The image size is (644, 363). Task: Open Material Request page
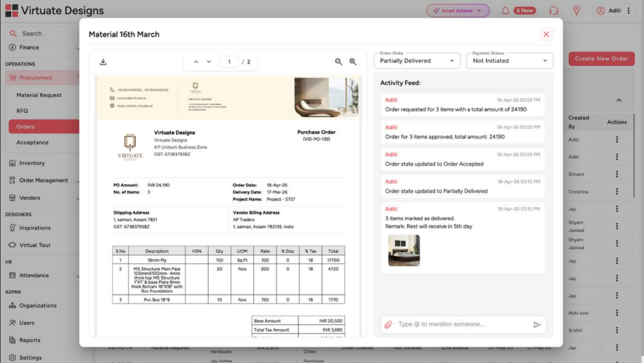point(38,95)
